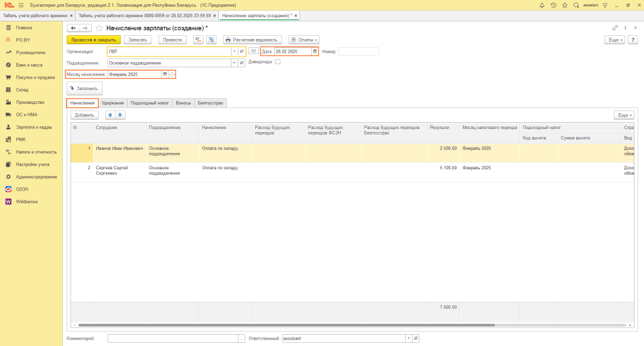The image size is (644, 346).
Task: Go back with the left arrow
Action: coord(73,28)
